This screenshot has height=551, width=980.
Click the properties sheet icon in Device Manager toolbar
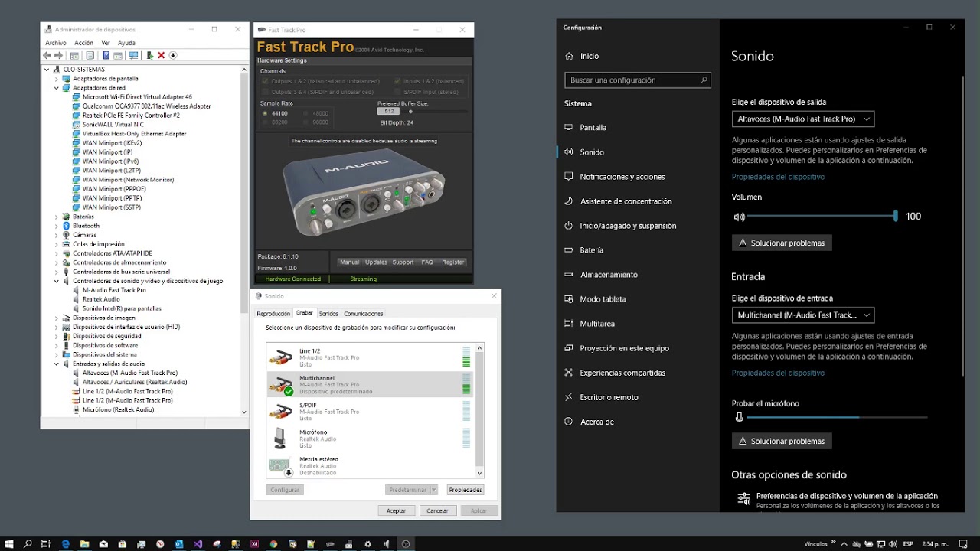tap(90, 55)
